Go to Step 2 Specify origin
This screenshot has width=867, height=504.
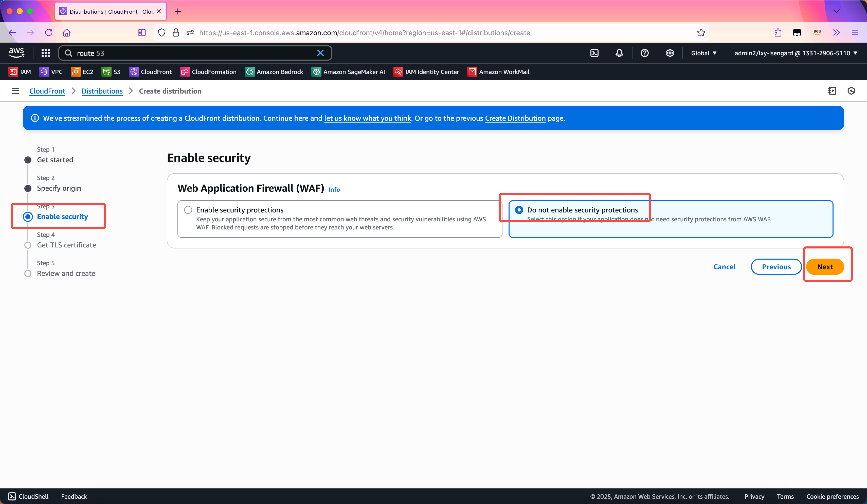(x=59, y=188)
